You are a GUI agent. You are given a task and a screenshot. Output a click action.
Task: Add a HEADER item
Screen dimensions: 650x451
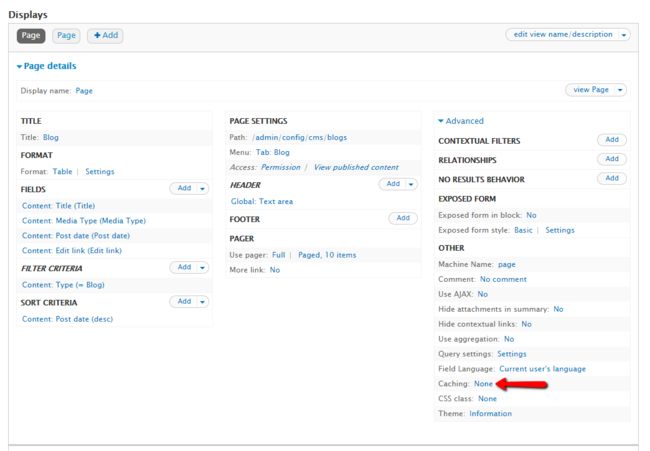[x=393, y=184]
